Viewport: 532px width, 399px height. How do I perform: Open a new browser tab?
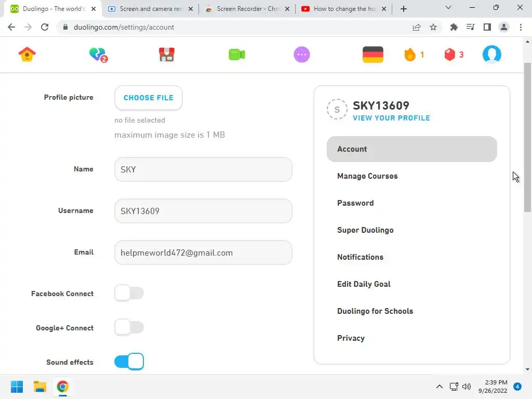click(403, 9)
